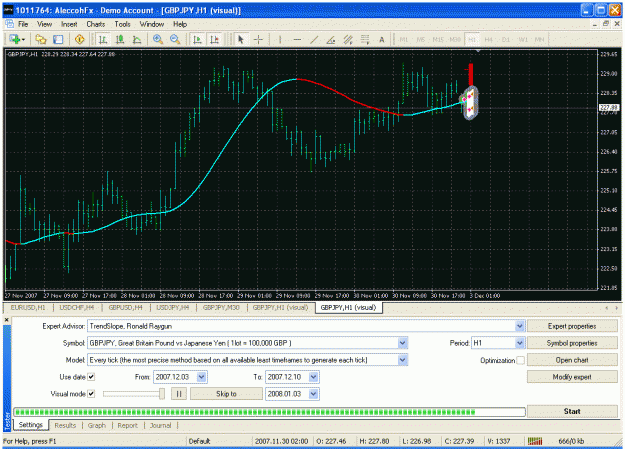Close the Tester panel with X
Image resolution: width=625 pixels, height=449 pixels.
tap(6, 320)
